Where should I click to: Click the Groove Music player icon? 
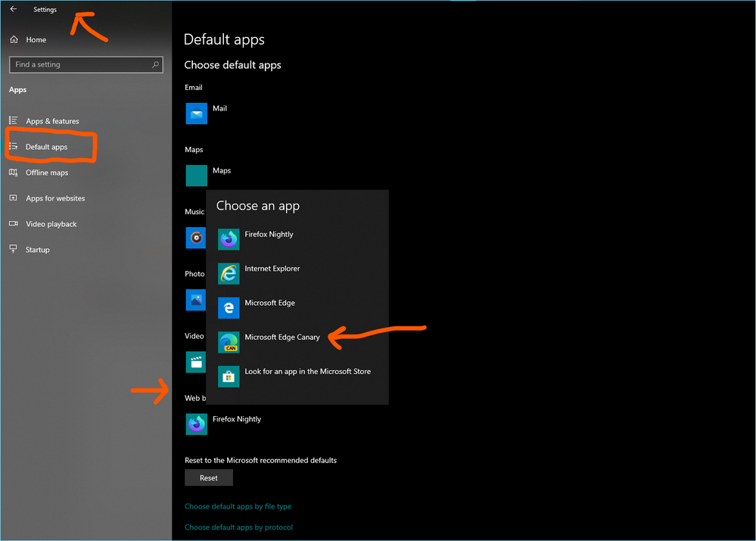[x=196, y=238]
